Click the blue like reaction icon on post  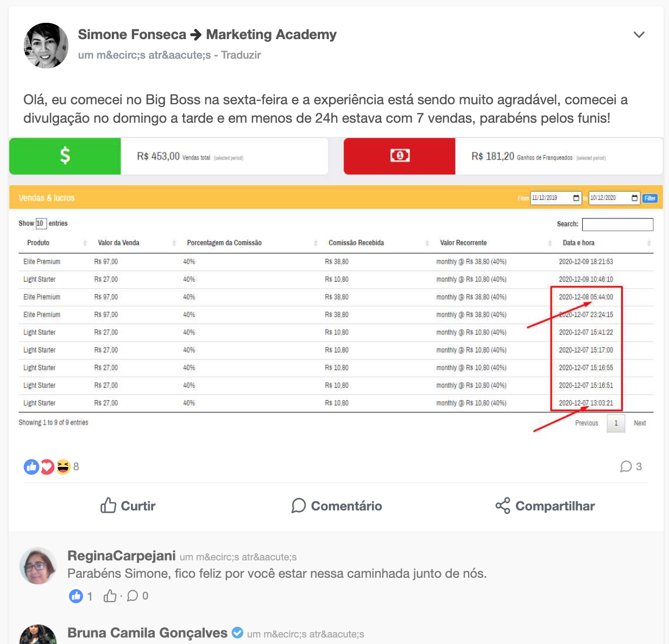(x=31, y=466)
